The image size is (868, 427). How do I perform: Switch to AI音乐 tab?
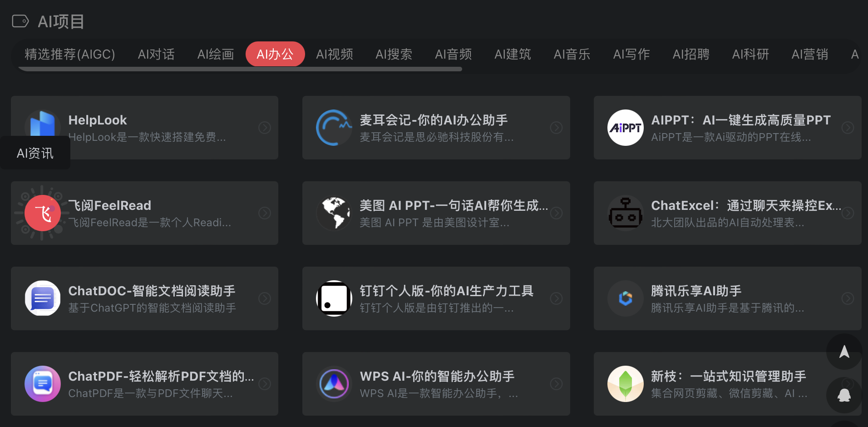pyautogui.click(x=572, y=54)
